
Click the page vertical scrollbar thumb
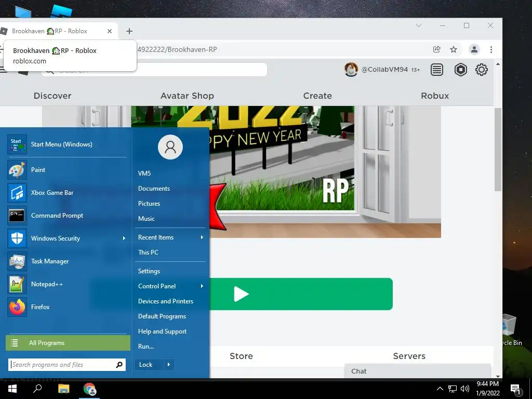point(498,149)
